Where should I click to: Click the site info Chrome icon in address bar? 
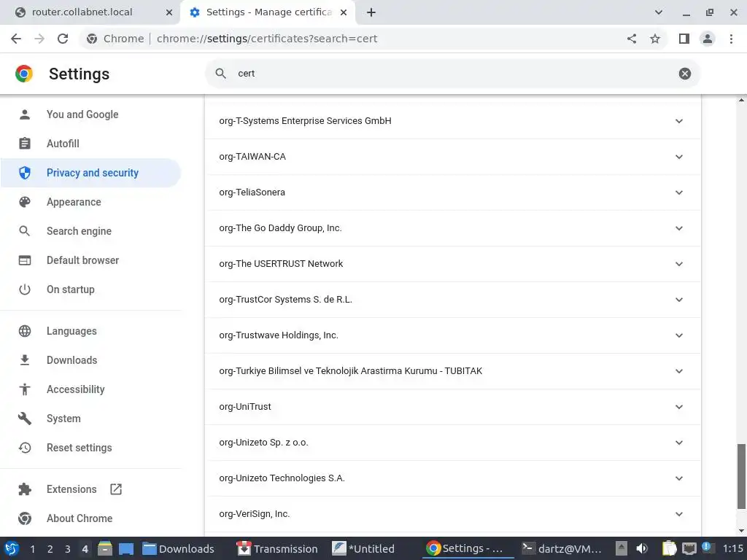coord(92,39)
